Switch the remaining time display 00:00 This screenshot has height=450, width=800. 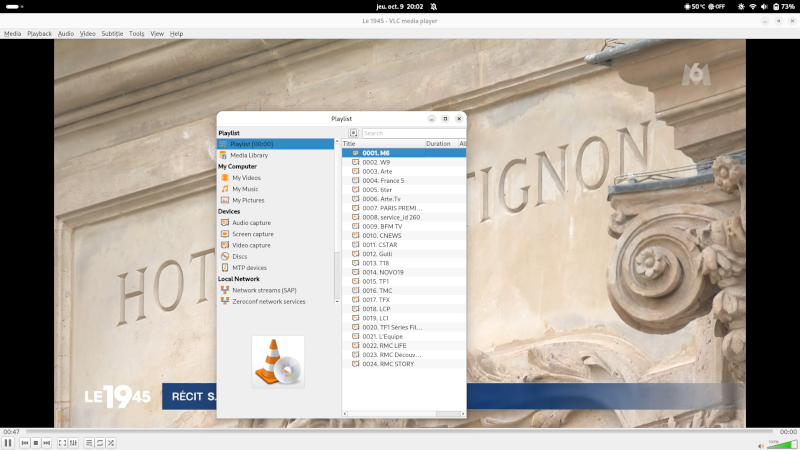[788, 432]
